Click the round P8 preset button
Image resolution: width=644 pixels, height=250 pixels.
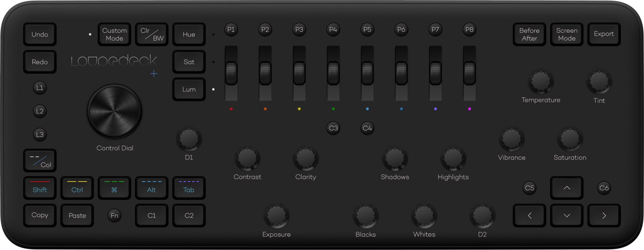[469, 30]
